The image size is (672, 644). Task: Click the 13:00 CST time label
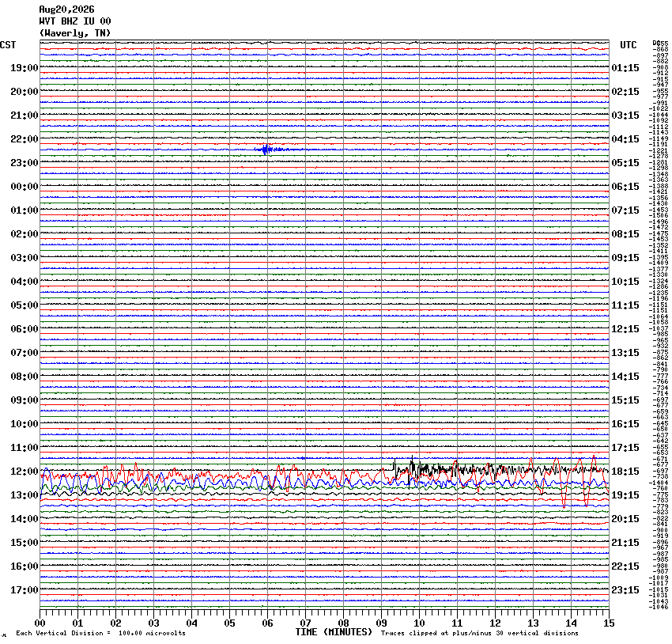pyautogui.click(x=25, y=495)
